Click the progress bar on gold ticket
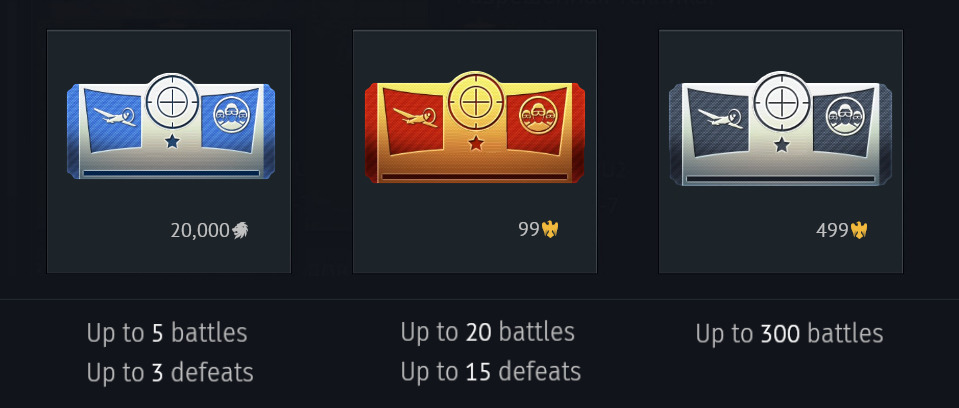 [475, 177]
